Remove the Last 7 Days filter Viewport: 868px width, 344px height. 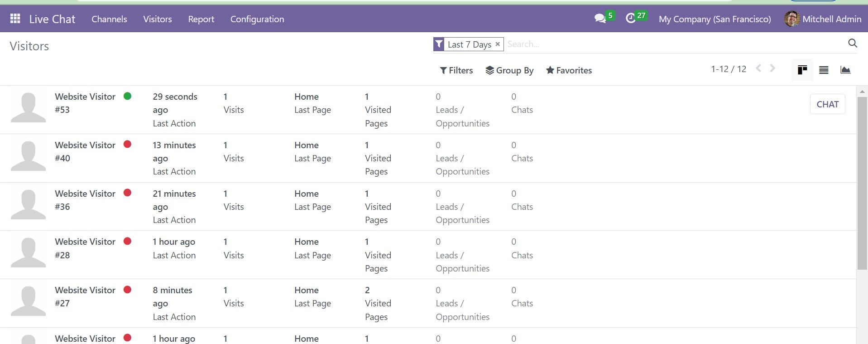point(498,44)
